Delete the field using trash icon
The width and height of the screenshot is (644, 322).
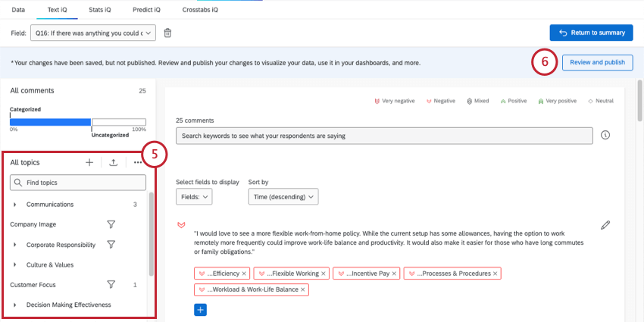tap(167, 33)
